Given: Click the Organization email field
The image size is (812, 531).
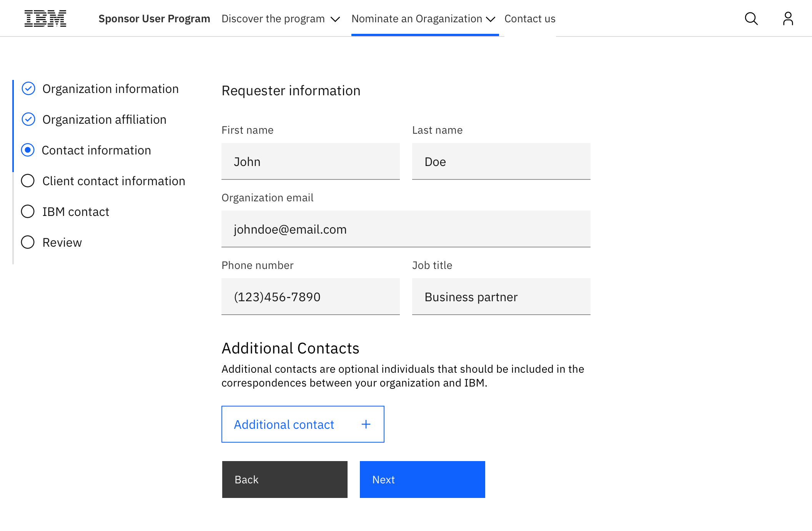Looking at the screenshot, I should point(406,229).
